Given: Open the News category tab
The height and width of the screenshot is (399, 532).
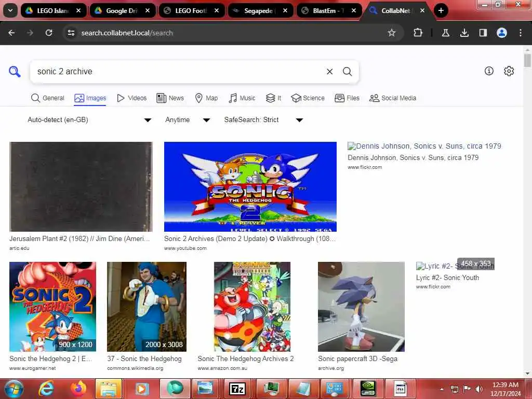Looking at the screenshot, I should (170, 98).
